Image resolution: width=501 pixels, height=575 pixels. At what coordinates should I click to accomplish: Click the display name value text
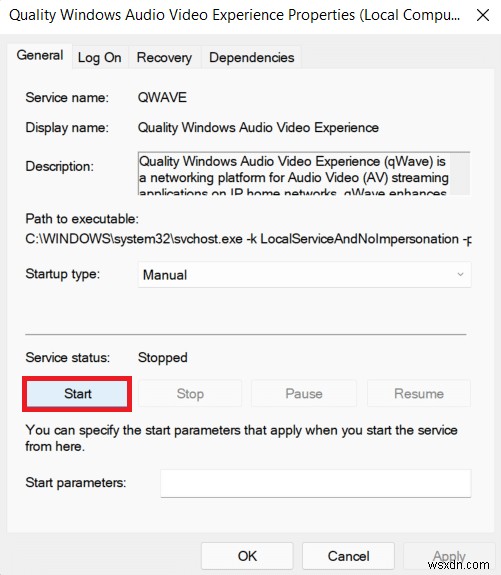(258, 128)
